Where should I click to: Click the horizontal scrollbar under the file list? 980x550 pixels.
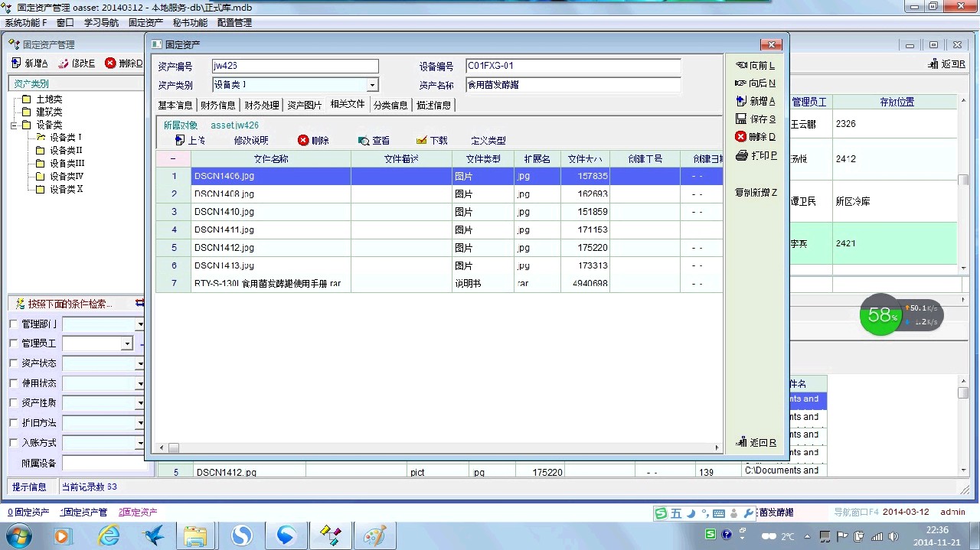[x=444, y=448]
